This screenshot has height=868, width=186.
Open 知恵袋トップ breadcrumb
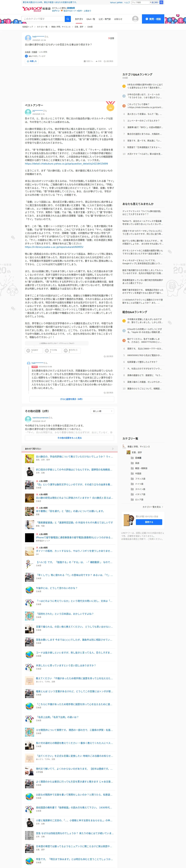pos(28,27)
